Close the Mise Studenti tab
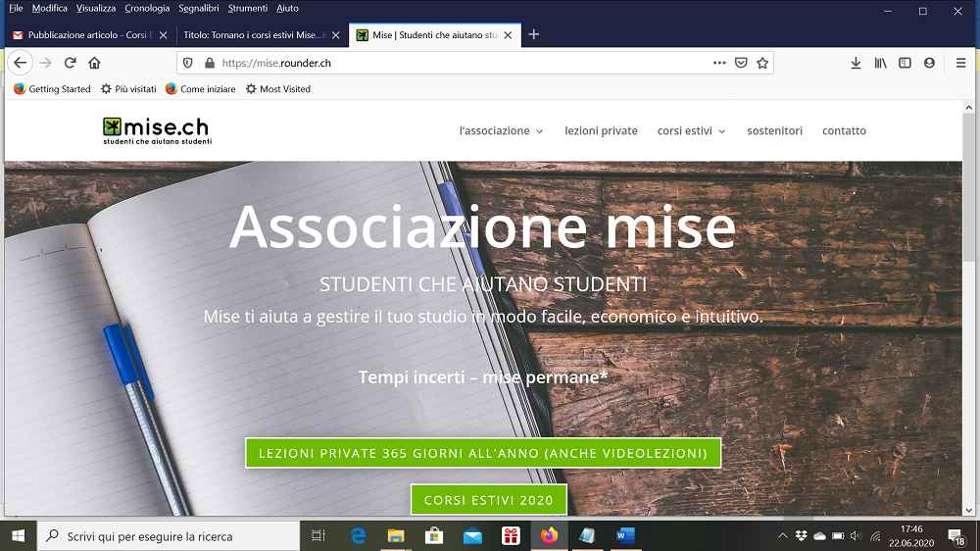980x551 pixels. click(508, 35)
